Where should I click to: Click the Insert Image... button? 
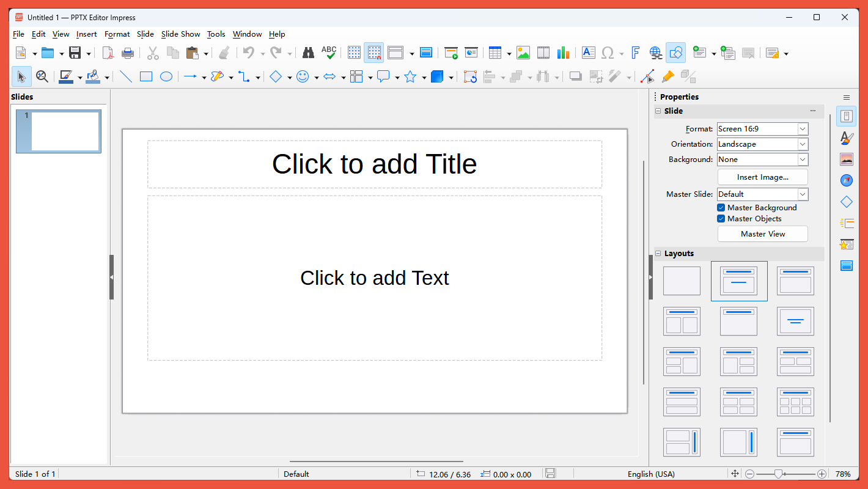[763, 177]
